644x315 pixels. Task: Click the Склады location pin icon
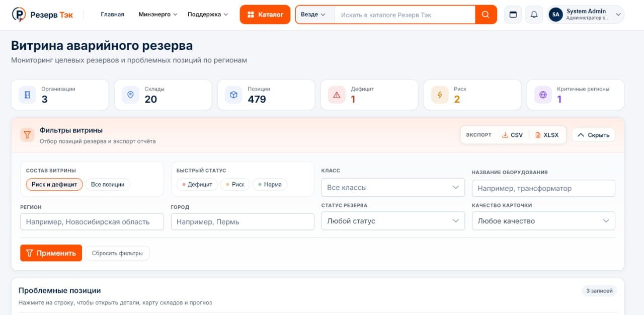130,95
